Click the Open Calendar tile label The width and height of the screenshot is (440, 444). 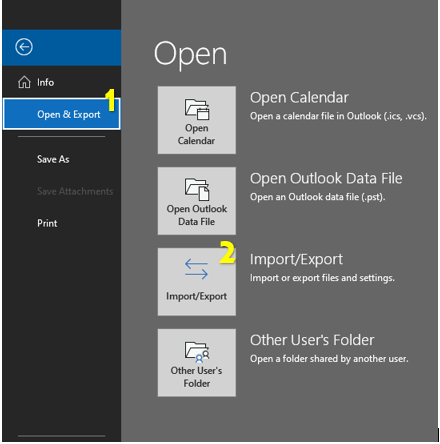tap(196, 134)
